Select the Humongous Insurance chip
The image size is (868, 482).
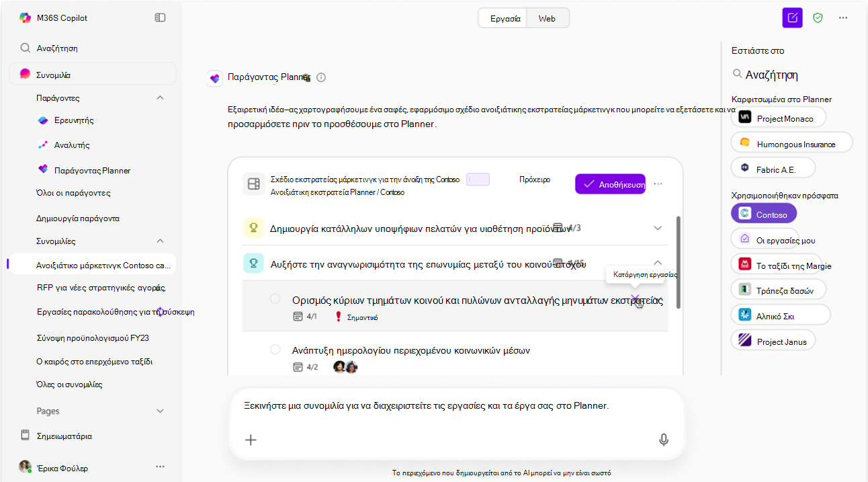tap(792, 143)
